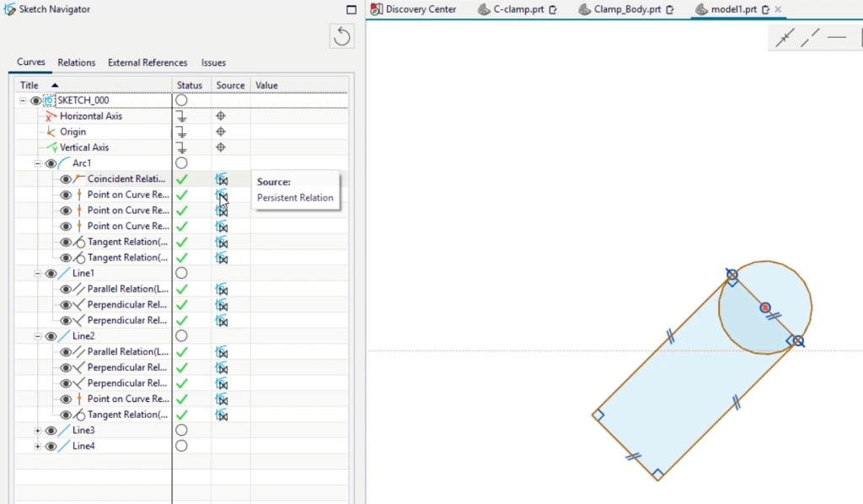The width and height of the screenshot is (863, 504).
Task: Click persistent relation icon of Line2 Point on Curve
Action: (222, 399)
